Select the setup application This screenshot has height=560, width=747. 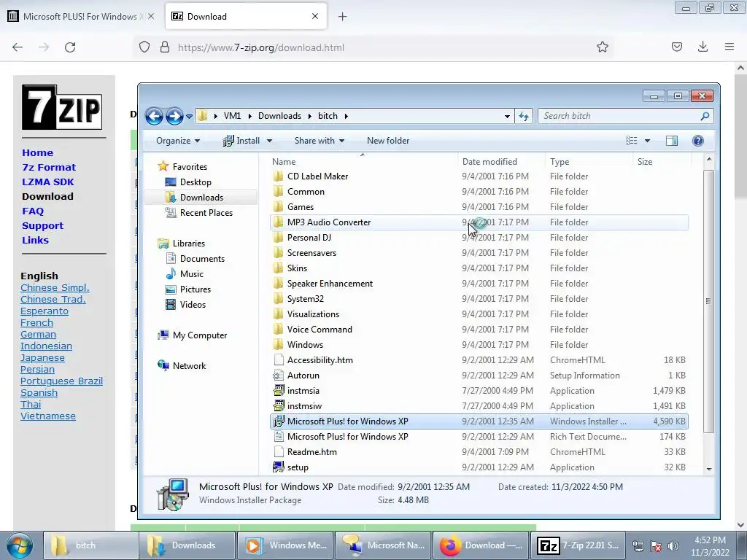click(x=479, y=467)
